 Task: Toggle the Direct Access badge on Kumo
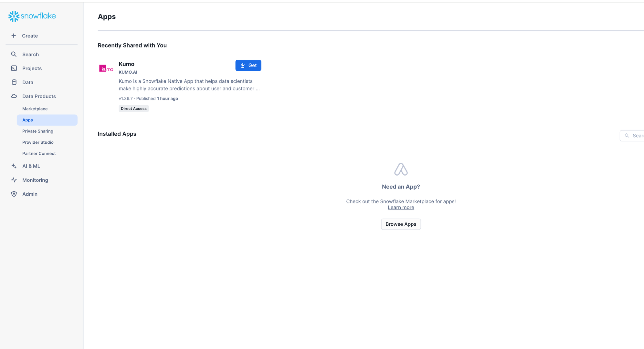[133, 108]
